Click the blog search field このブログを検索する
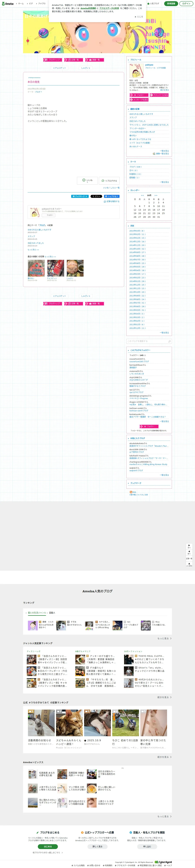195x868 pixels. click(x=147, y=341)
